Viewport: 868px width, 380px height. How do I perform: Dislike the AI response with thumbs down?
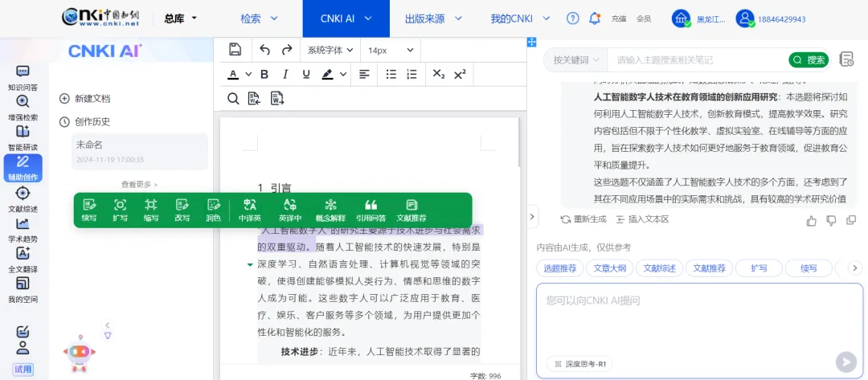point(831,221)
